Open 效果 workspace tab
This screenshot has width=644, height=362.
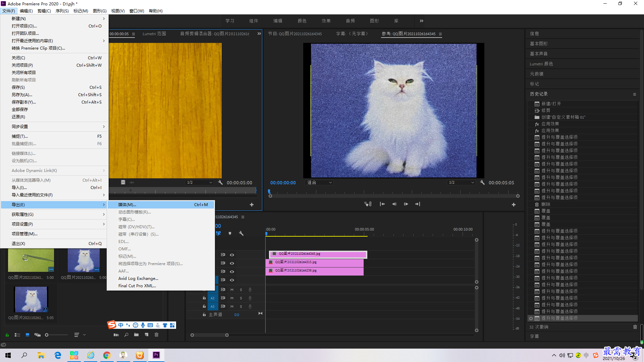tap(326, 21)
